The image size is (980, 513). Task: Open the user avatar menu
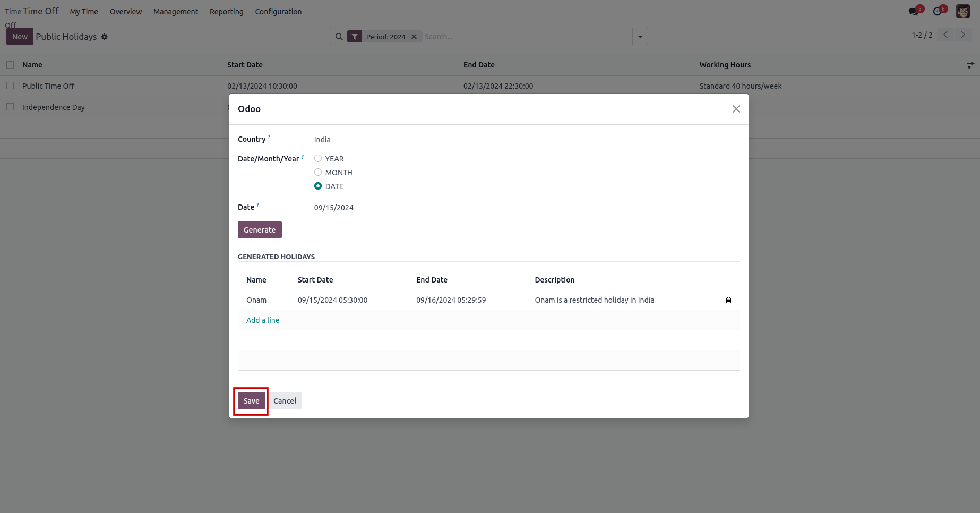[963, 11]
